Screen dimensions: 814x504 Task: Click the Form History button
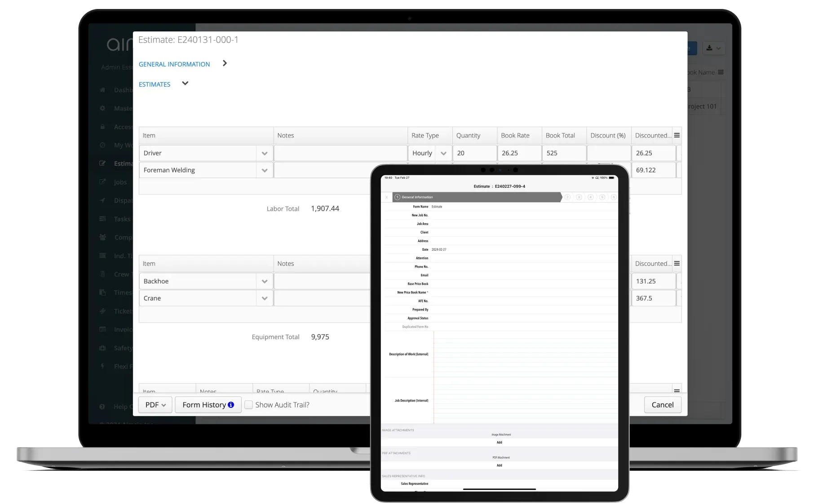coord(208,405)
